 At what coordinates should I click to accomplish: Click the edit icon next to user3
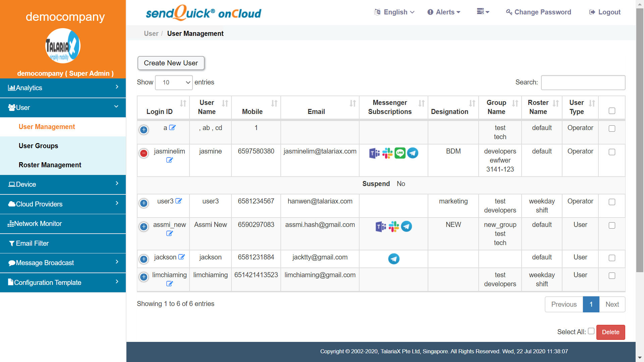pyautogui.click(x=179, y=201)
